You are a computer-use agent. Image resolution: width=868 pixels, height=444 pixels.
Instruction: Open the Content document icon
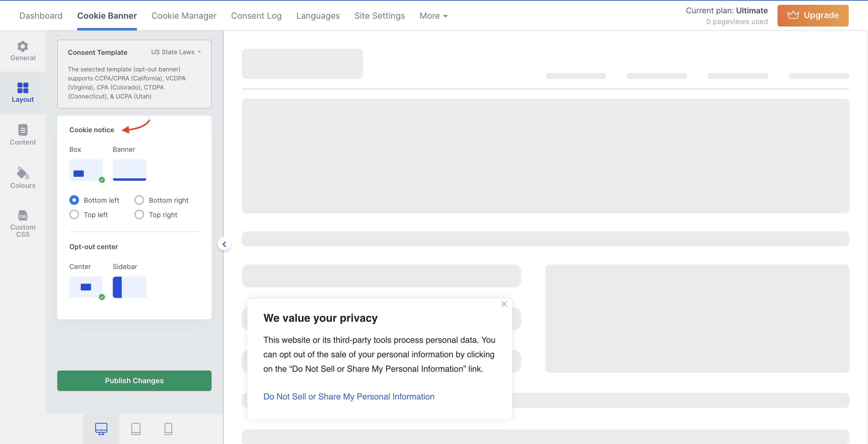pyautogui.click(x=23, y=130)
